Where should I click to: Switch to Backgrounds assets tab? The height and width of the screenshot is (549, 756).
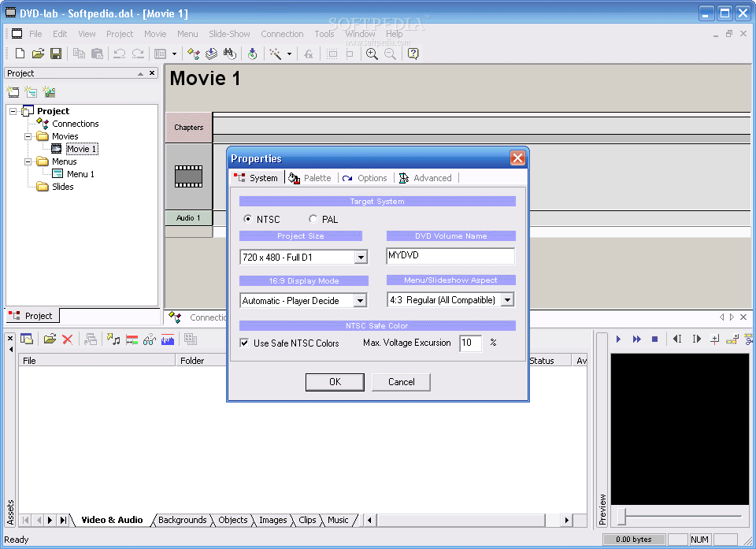point(182,520)
